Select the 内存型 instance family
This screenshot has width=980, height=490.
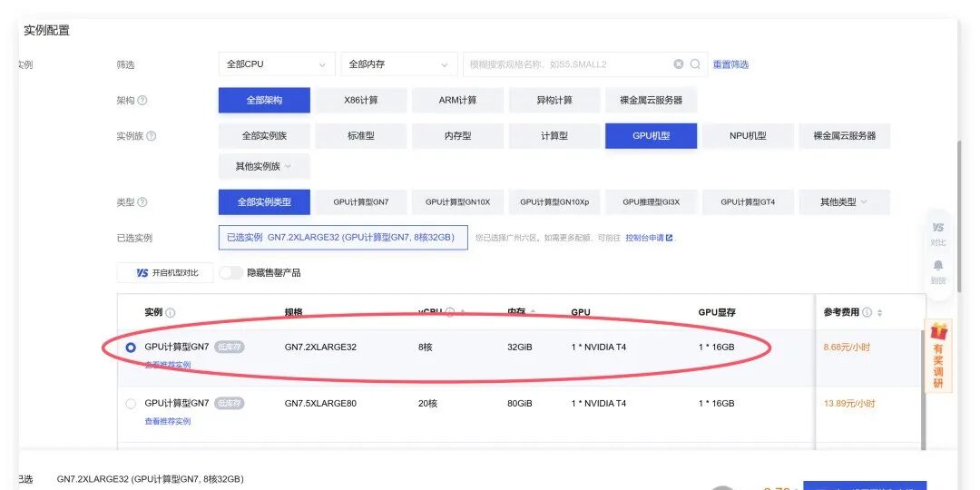tap(457, 136)
